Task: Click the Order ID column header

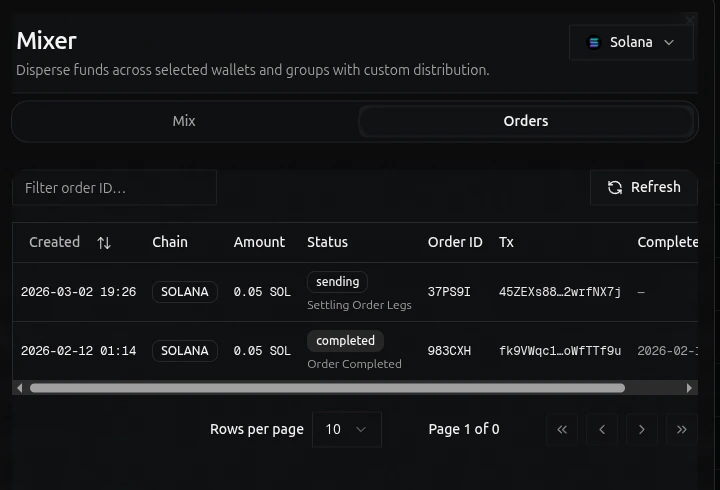Action: click(455, 242)
